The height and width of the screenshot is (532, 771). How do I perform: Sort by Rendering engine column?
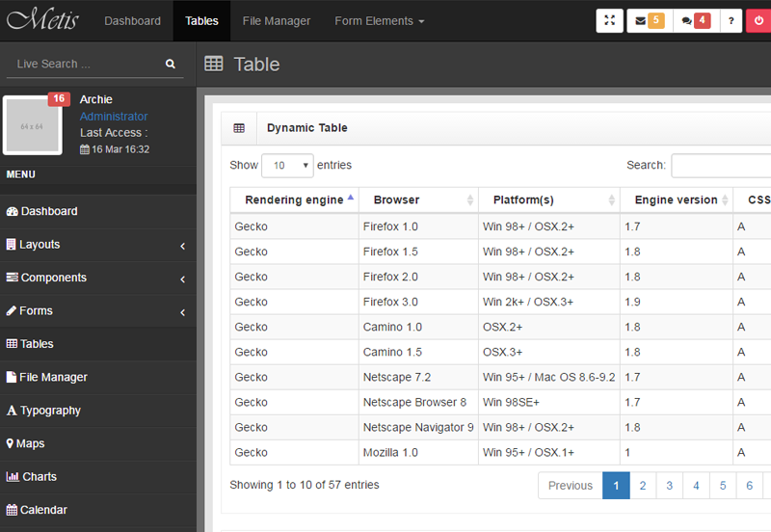pyautogui.click(x=294, y=199)
